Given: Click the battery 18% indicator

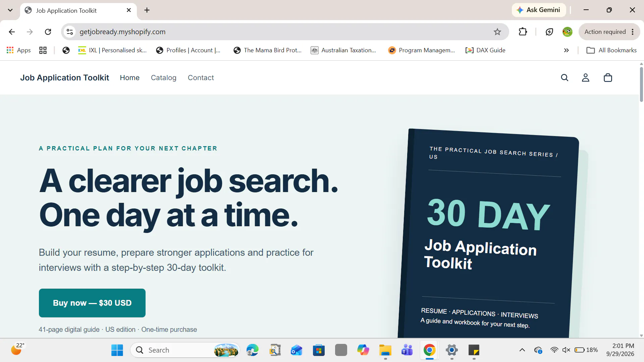Looking at the screenshot, I should [x=586, y=350].
